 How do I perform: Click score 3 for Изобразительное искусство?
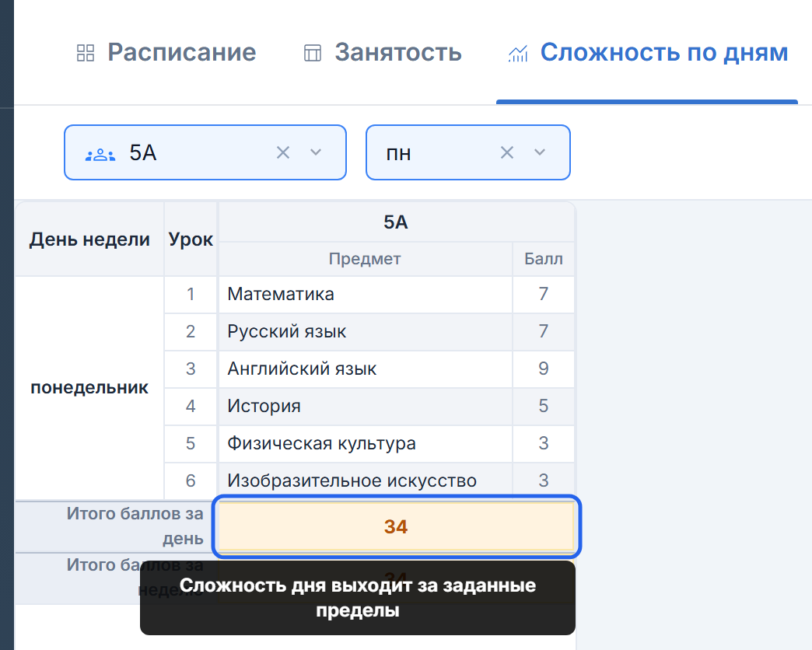543,481
